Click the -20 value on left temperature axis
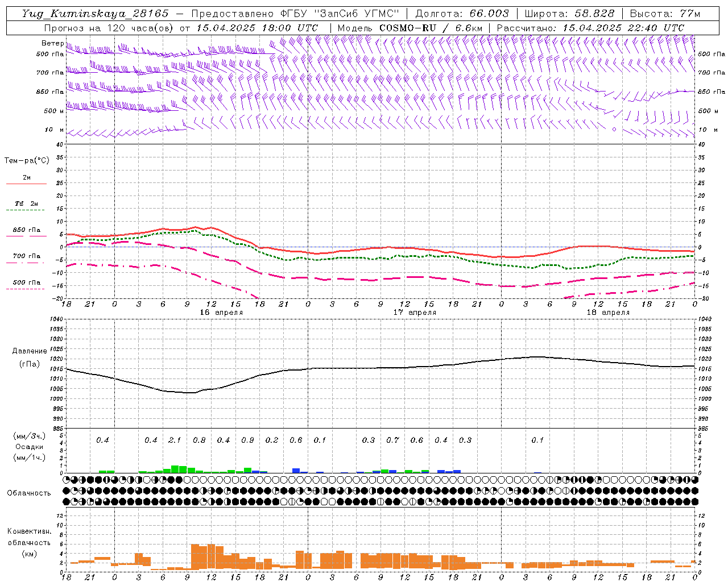The image size is (728, 582). click(59, 298)
